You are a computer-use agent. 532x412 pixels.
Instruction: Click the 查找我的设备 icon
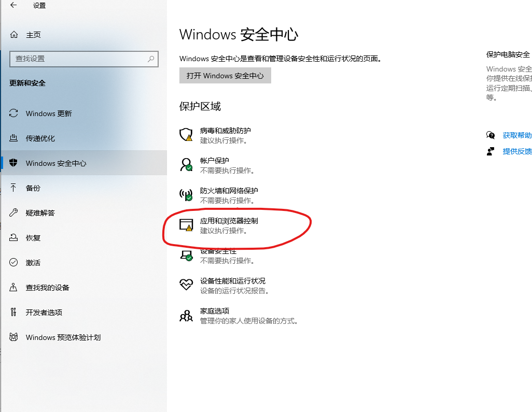pyautogui.click(x=13, y=287)
